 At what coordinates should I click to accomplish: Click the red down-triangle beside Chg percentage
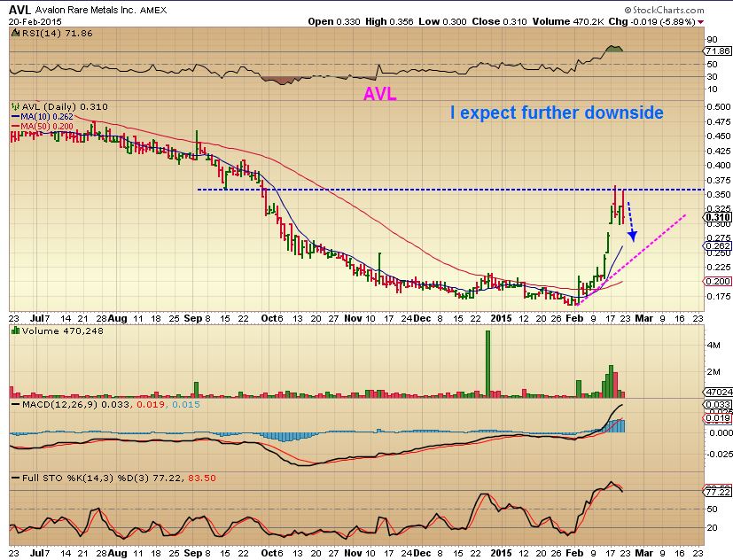(702, 20)
